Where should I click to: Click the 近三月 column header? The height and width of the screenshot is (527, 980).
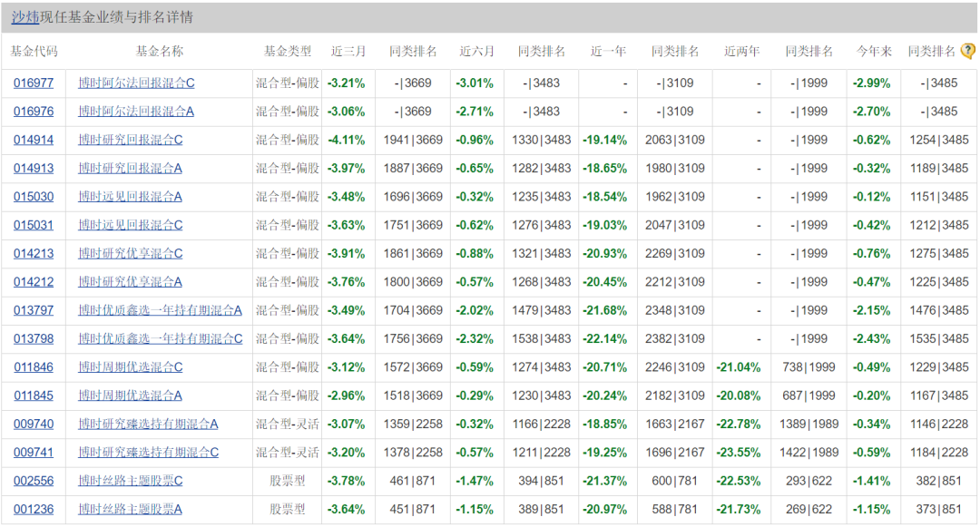point(348,51)
